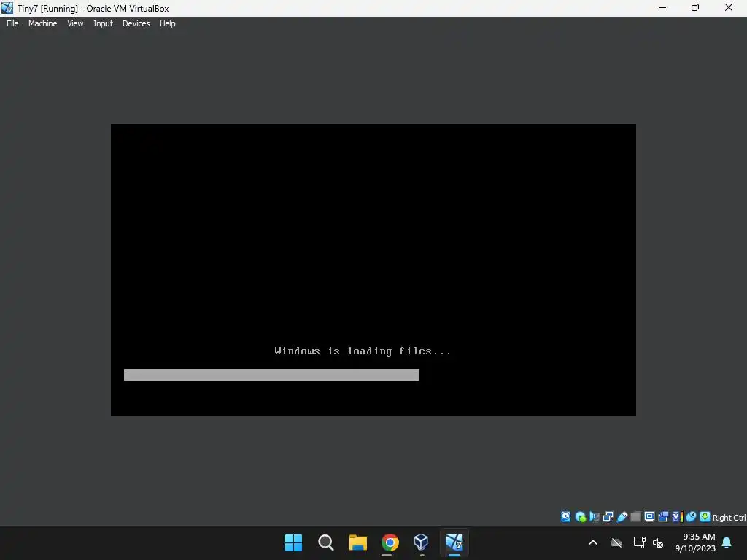Open File Explorer from the taskbar
The image size is (747, 560).
357,542
